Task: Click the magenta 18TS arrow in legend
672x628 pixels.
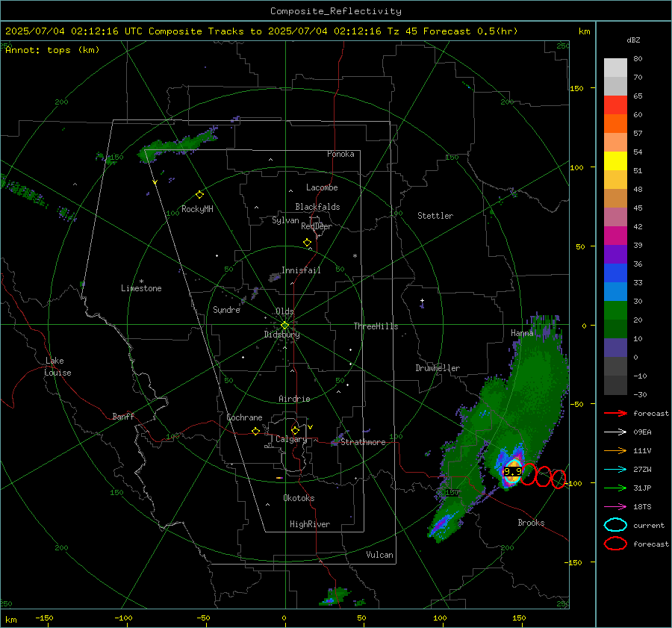Action: pyautogui.click(x=615, y=507)
